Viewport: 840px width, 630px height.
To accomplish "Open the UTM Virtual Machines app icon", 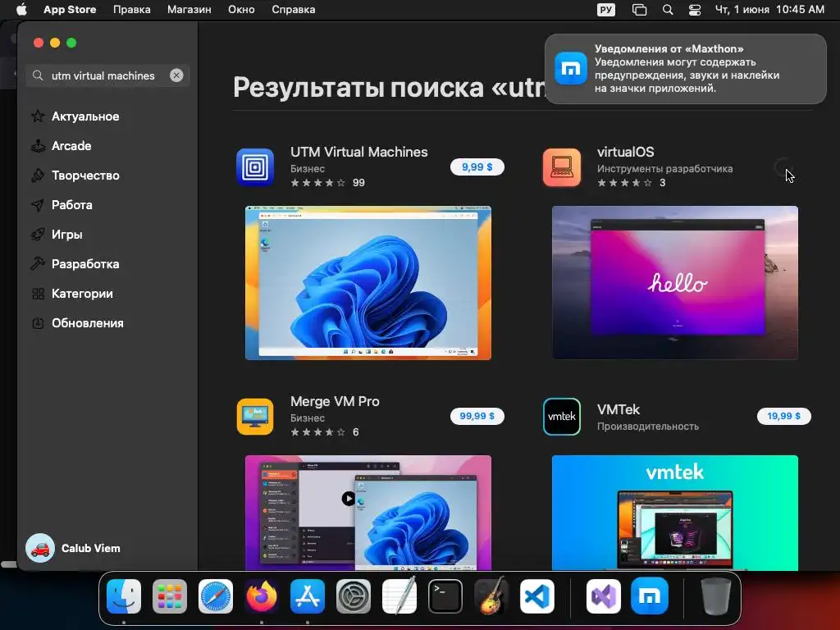I will pos(255,167).
